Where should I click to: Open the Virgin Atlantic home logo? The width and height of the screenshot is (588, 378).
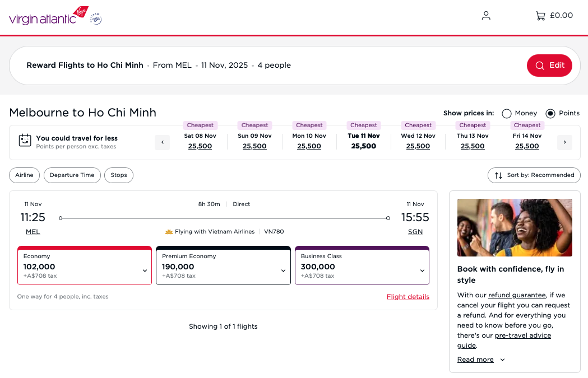tap(49, 16)
